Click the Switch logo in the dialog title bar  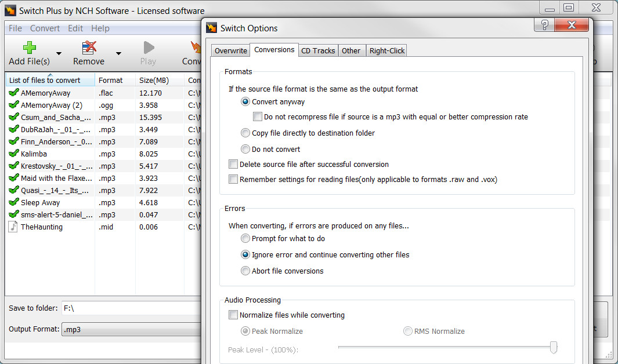pos(211,27)
